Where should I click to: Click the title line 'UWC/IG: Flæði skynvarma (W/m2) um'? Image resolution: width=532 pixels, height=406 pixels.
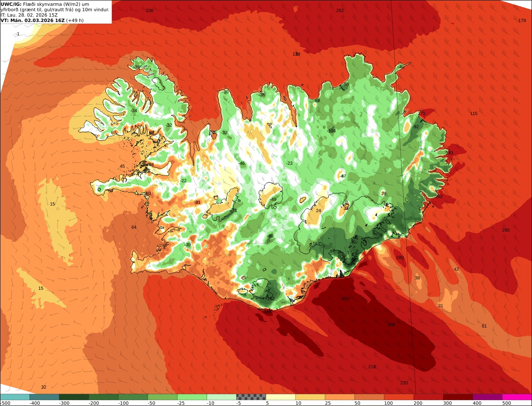pyautogui.click(x=45, y=4)
